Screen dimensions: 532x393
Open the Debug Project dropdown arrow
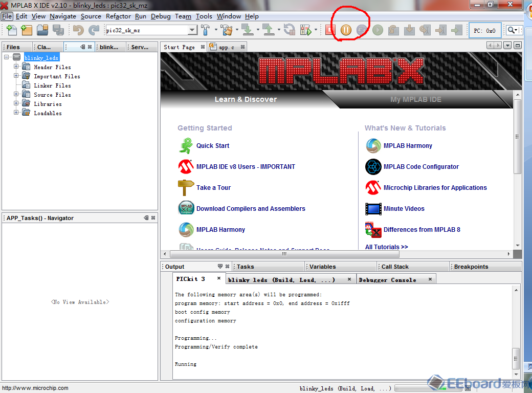tap(316, 30)
